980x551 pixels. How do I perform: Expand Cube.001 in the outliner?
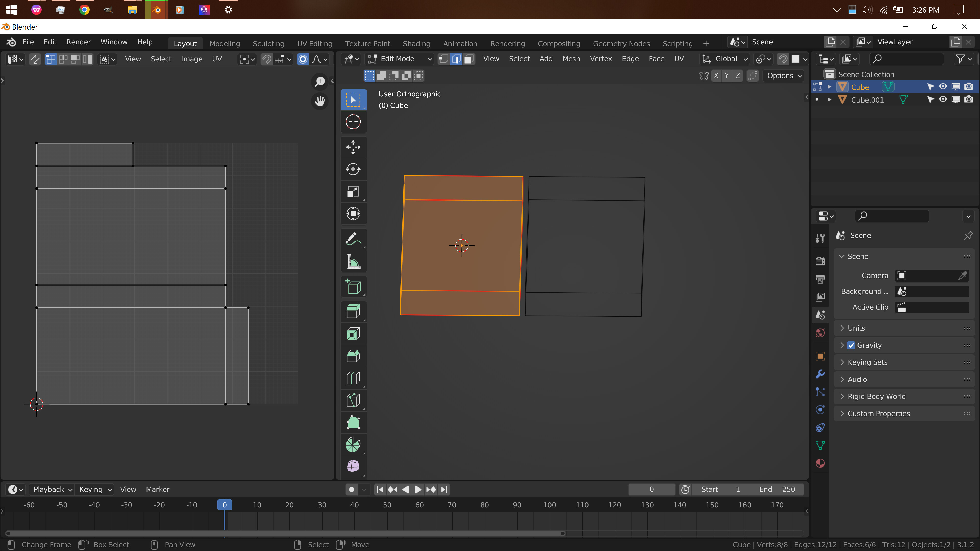[830, 100]
